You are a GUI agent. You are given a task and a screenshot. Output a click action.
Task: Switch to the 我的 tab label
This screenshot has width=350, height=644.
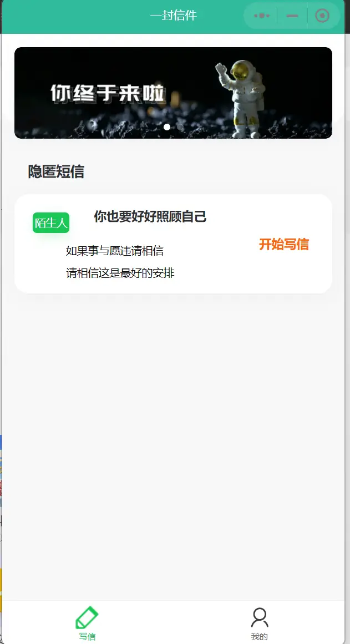tap(259, 637)
